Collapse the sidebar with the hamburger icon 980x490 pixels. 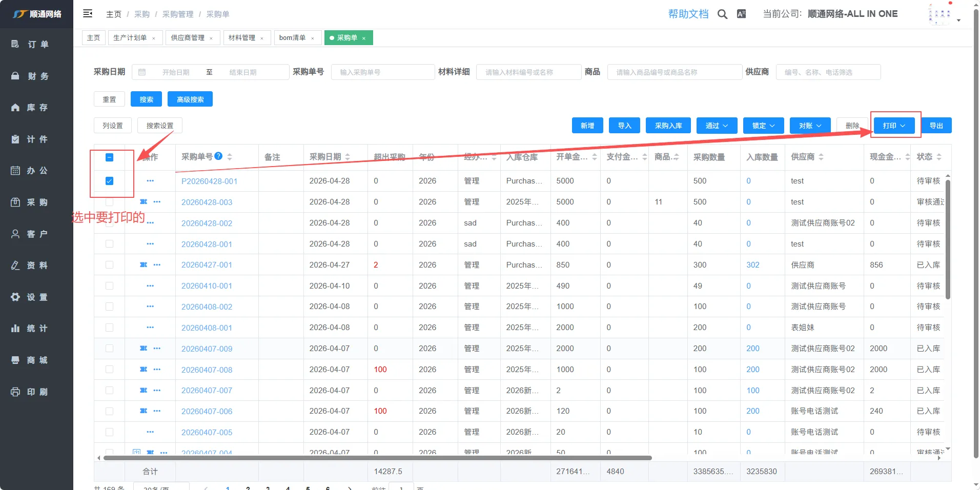coord(88,14)
